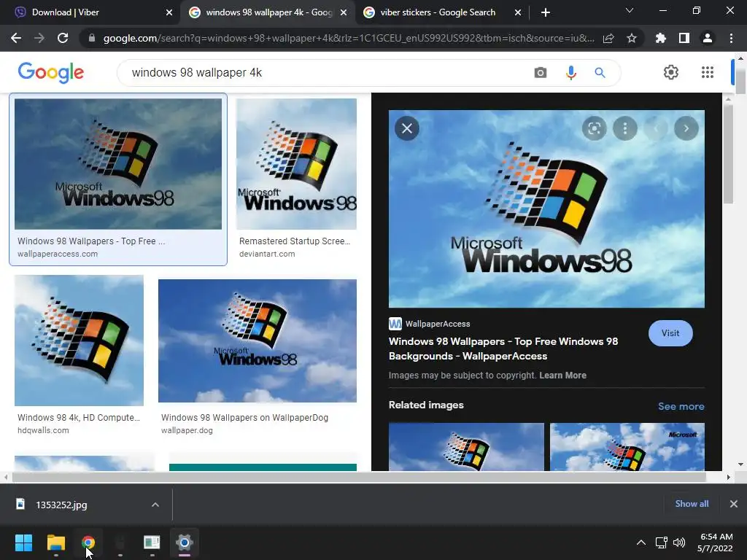Click Chrome icon in taskbar
This screenshot has height=560, width=747.
click(x=88, y=542)
